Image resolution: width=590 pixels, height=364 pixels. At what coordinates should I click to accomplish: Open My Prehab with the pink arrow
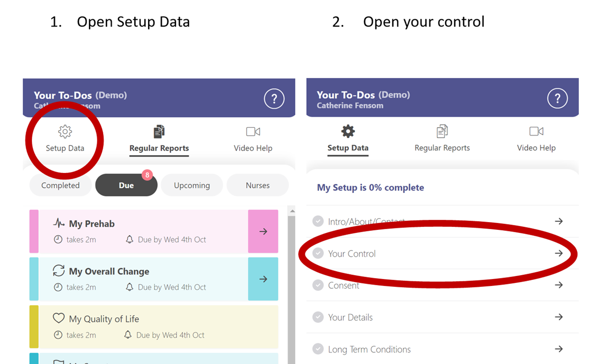[263, 231]
